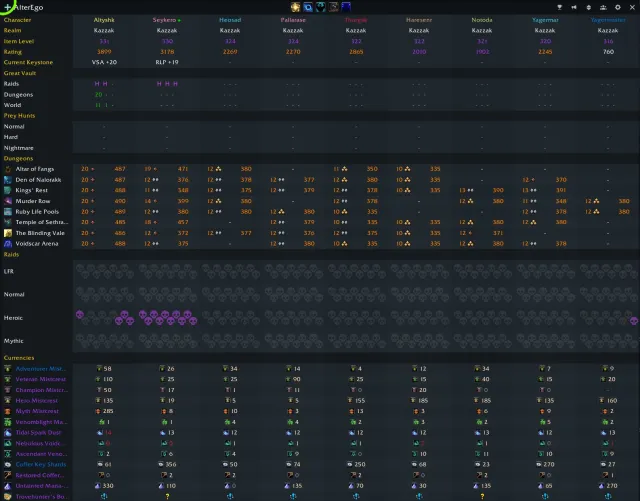Click the Hero Mistcrest currency name
The height and width of the screenshot is (501, 640).
click(37, 401)
